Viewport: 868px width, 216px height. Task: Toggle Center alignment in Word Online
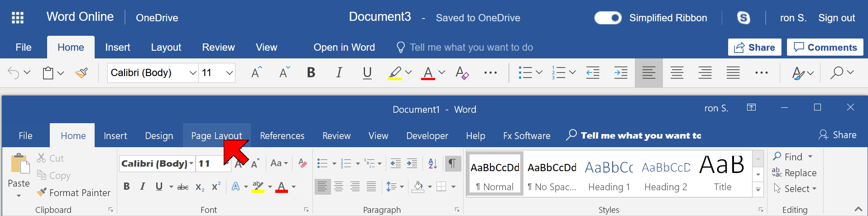click(677, 72)
